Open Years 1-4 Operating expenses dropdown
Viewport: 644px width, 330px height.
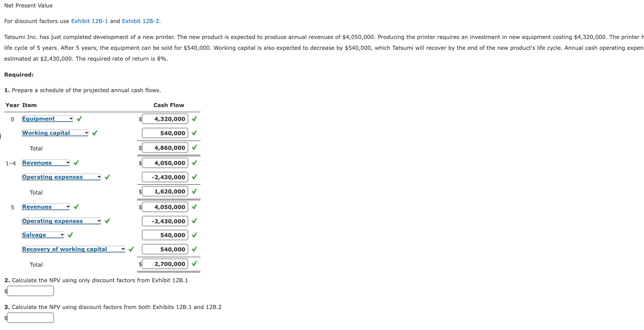61,177
